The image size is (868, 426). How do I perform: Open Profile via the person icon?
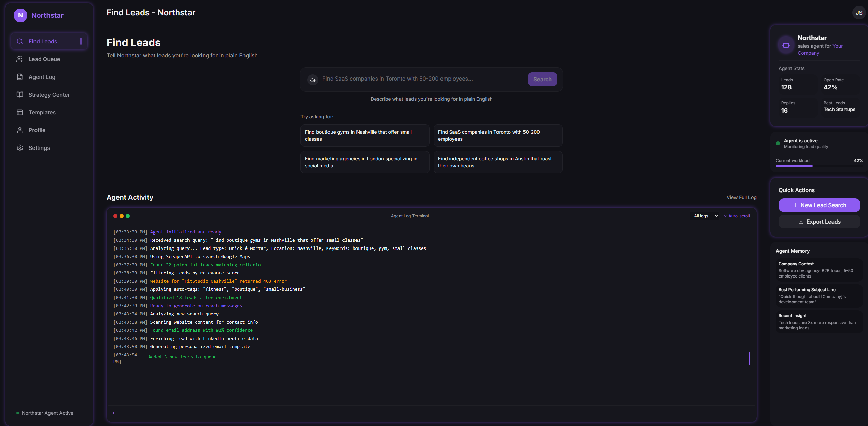pyautogui.click(x=20, y=130)
